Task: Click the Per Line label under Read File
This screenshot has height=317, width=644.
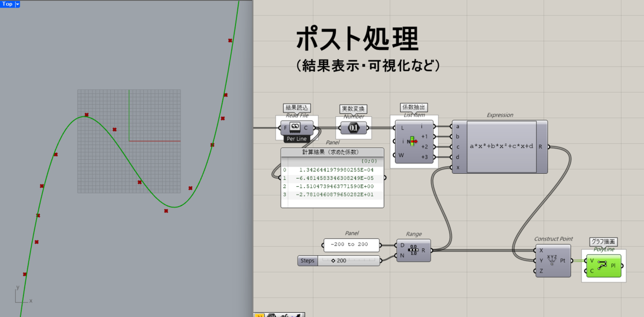Action: (x=297, y=139)
